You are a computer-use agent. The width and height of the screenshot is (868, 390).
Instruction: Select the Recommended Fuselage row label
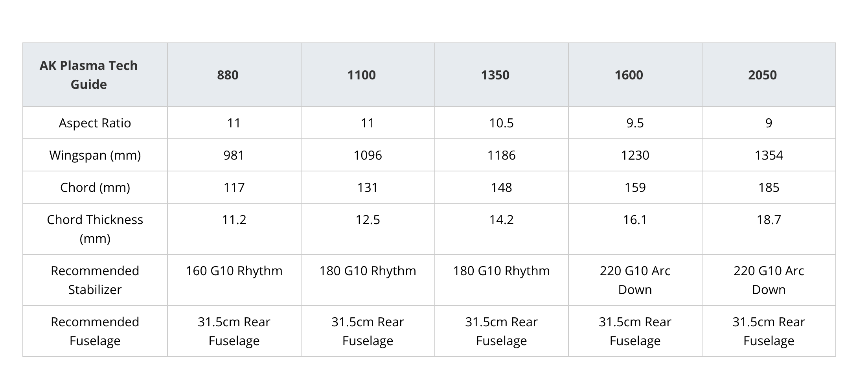click(x=95, y=331)
